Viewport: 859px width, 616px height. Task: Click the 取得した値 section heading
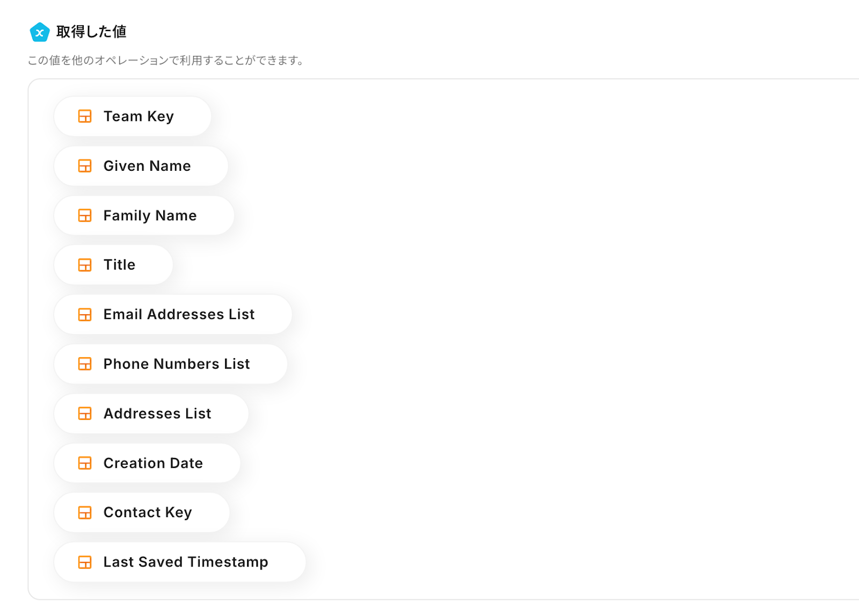pos(91,32)
